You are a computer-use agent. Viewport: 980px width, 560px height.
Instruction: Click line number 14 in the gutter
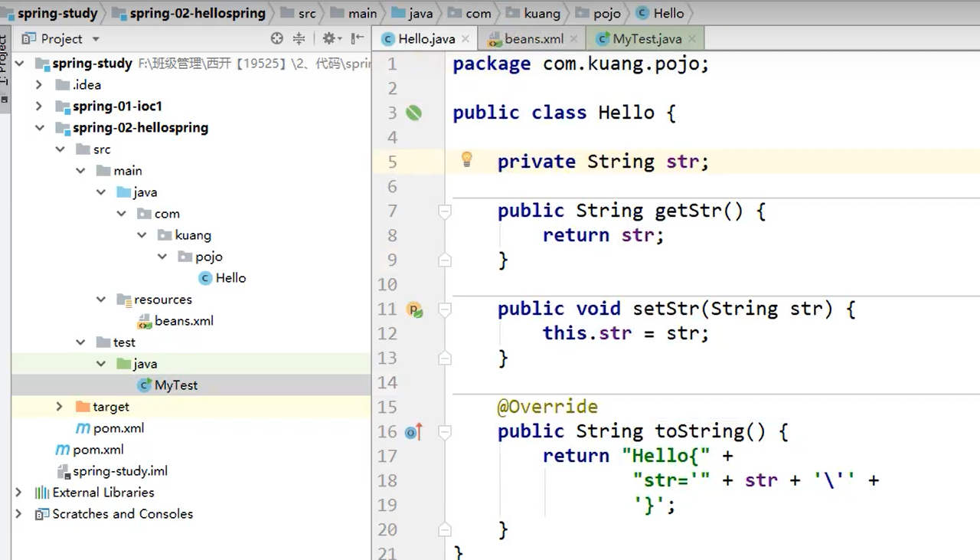pos(387,383)
